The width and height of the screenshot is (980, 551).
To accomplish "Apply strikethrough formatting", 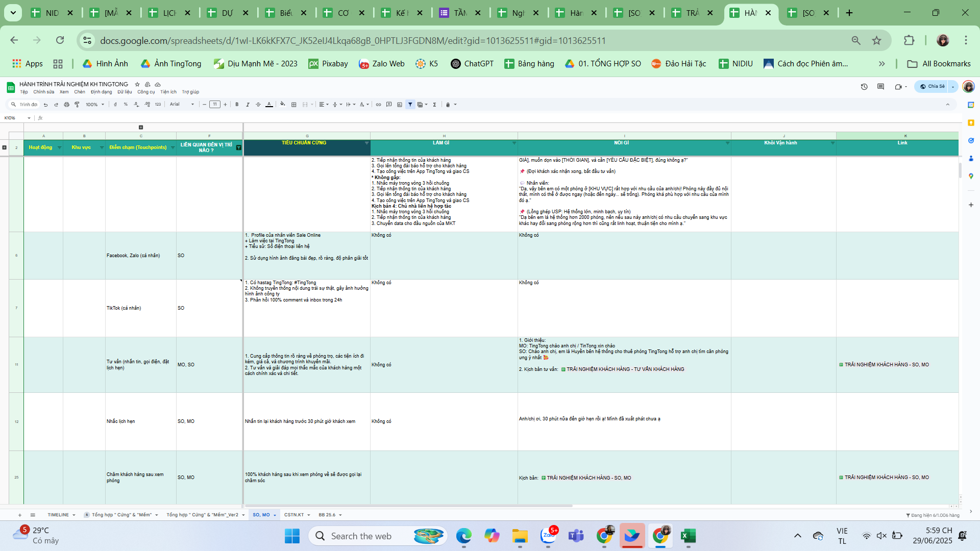I will point(258,105).
